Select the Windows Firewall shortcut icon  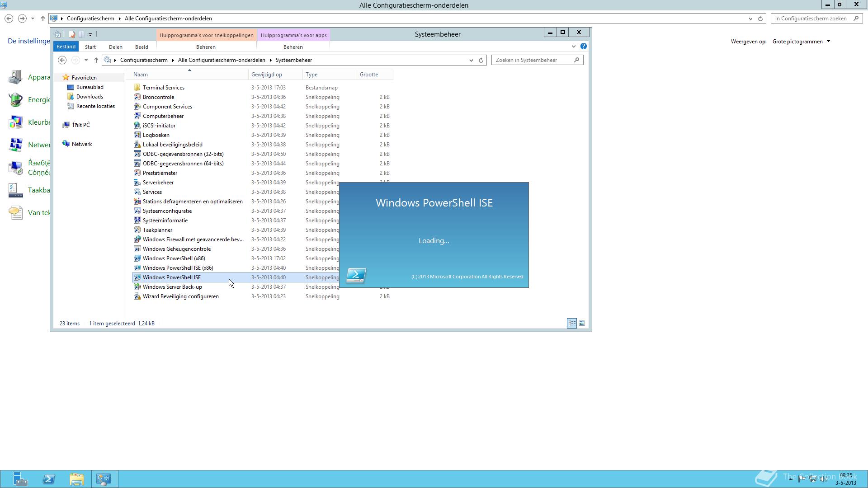(x=137, y=239)
